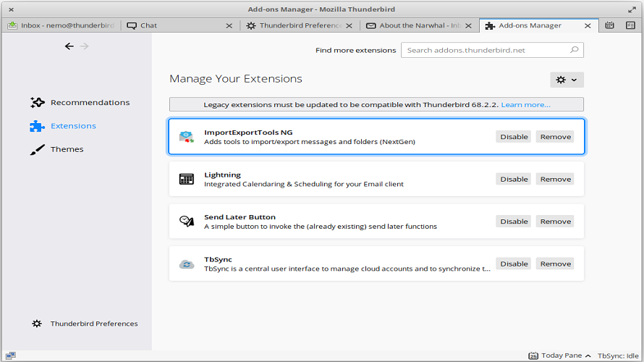
Task: Select the ImportExportTools NG title
Action: pos(248,132)
